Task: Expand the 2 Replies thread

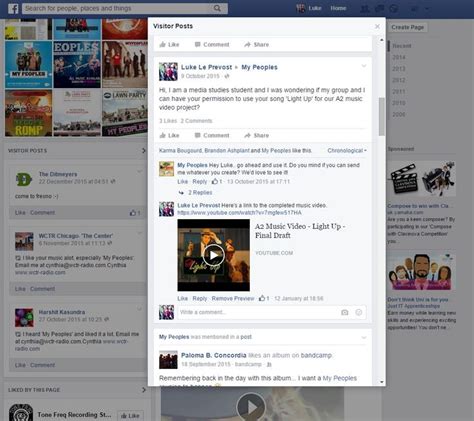Action: tap(200, 193)
